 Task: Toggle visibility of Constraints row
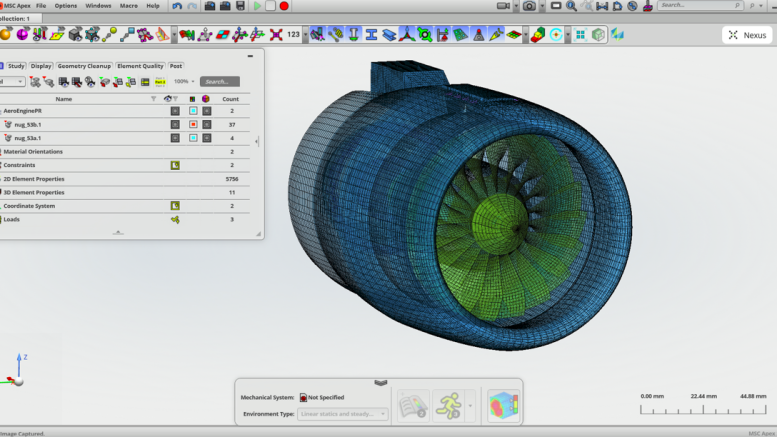[x=174, y=165]
